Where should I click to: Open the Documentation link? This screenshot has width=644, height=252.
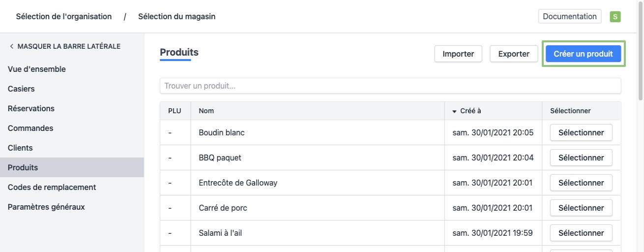point(570,16)
